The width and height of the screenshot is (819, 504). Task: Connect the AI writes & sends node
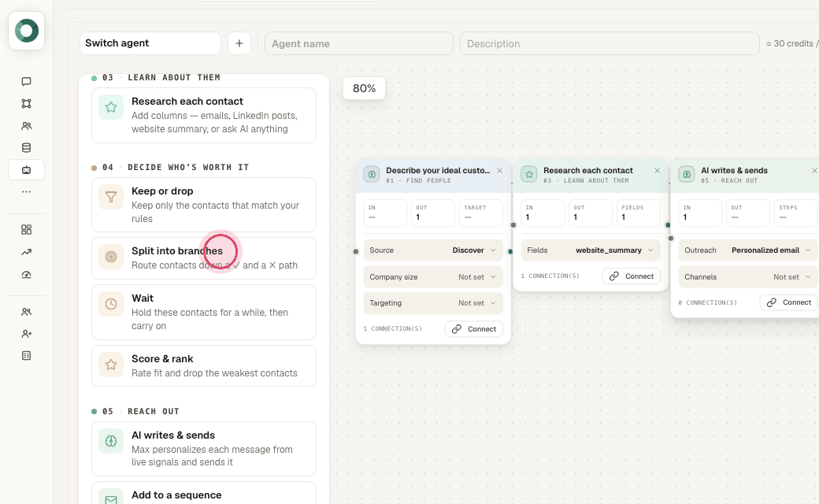[x=789, y=302]
